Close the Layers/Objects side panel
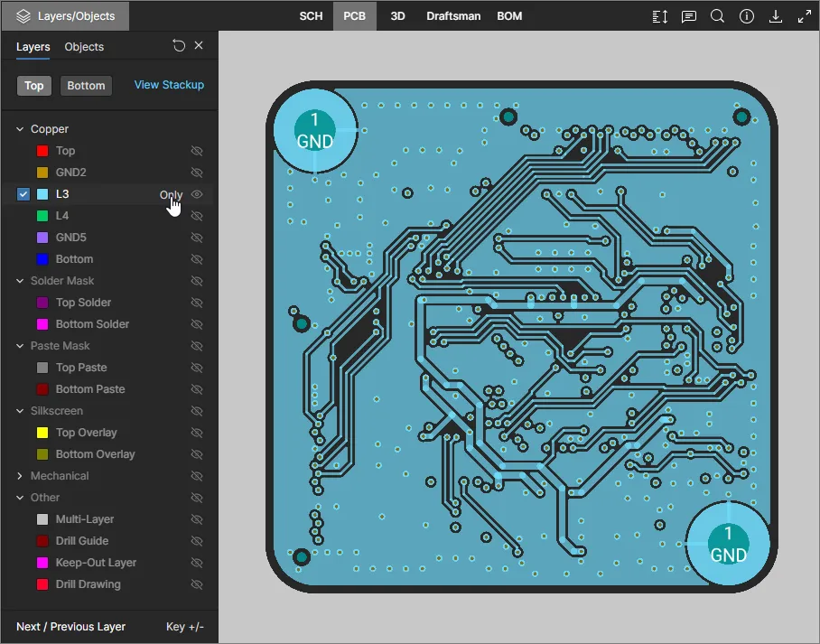 199,46
